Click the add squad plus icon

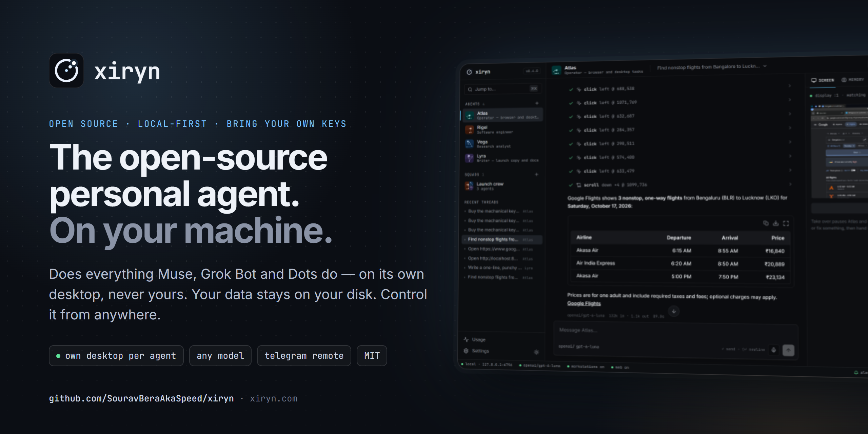click(x=536, y=175)
